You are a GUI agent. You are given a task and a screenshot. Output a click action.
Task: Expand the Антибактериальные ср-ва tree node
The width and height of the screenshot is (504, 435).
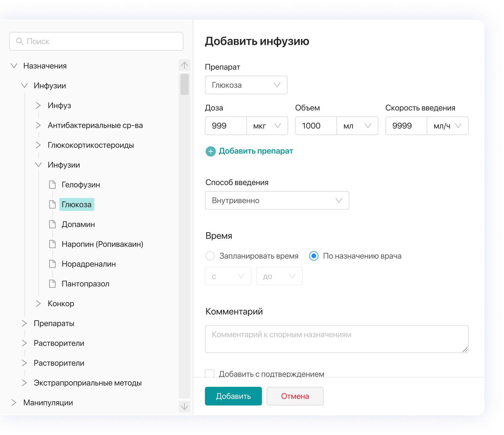pos(38,125)
